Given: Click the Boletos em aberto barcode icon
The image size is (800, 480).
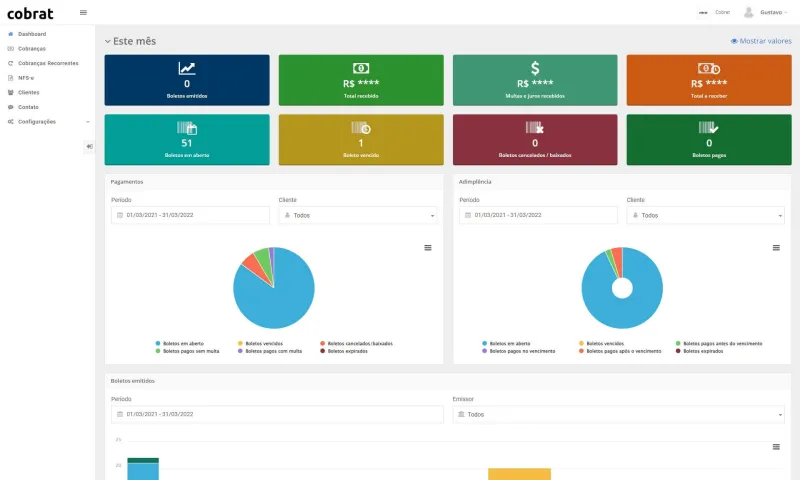Looking at the screenshot, I should 187,128.
